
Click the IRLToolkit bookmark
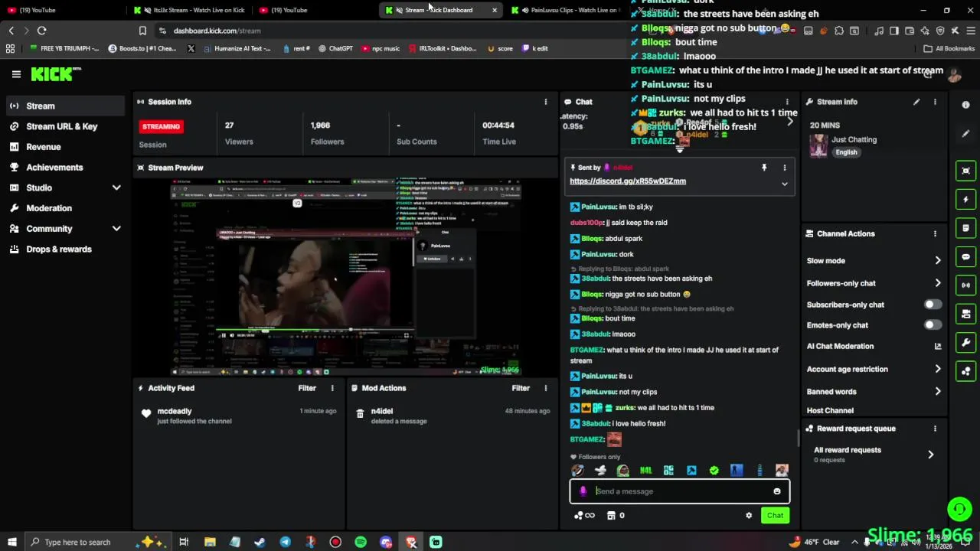pyautogui.click(x=442, y=48)
